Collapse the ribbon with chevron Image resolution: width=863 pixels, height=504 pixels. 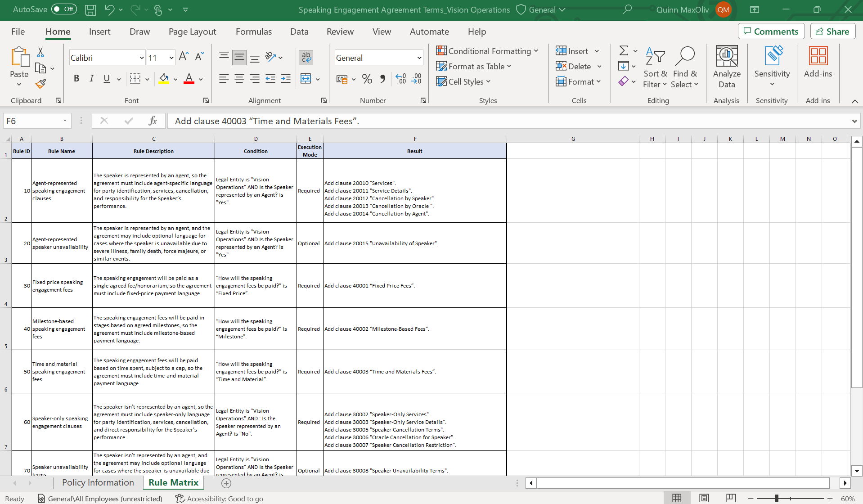coord(854,101)
